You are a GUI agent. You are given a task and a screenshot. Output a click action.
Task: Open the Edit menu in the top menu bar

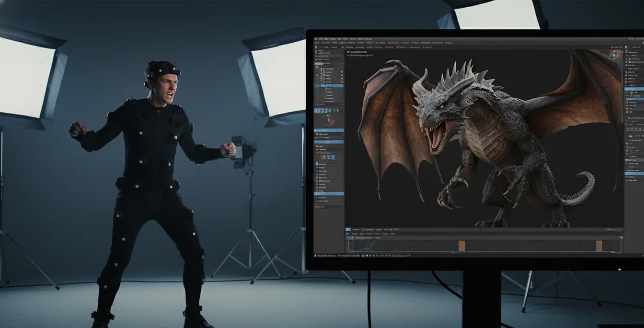[326, 39]
